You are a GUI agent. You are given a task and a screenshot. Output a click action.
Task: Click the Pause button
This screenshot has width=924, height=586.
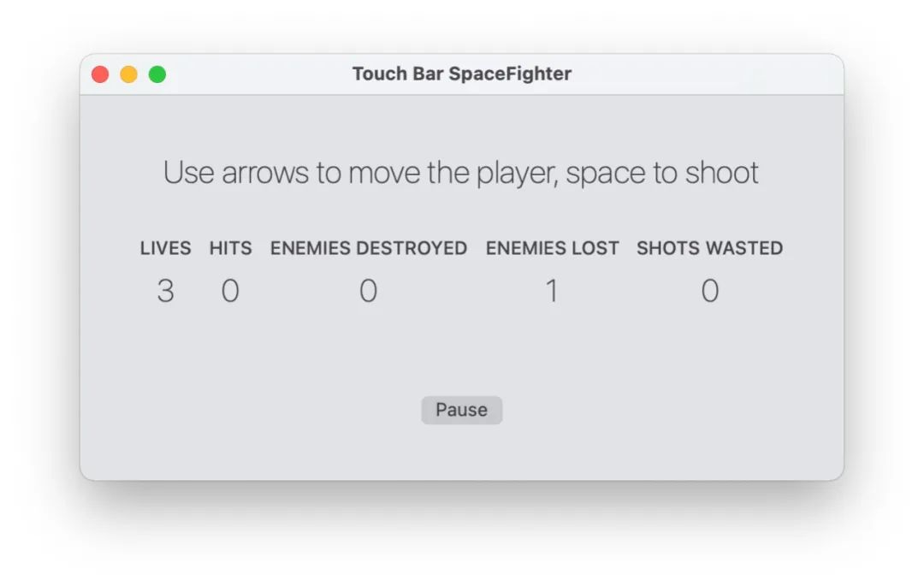pyautogui.click(x=461, y=410)
